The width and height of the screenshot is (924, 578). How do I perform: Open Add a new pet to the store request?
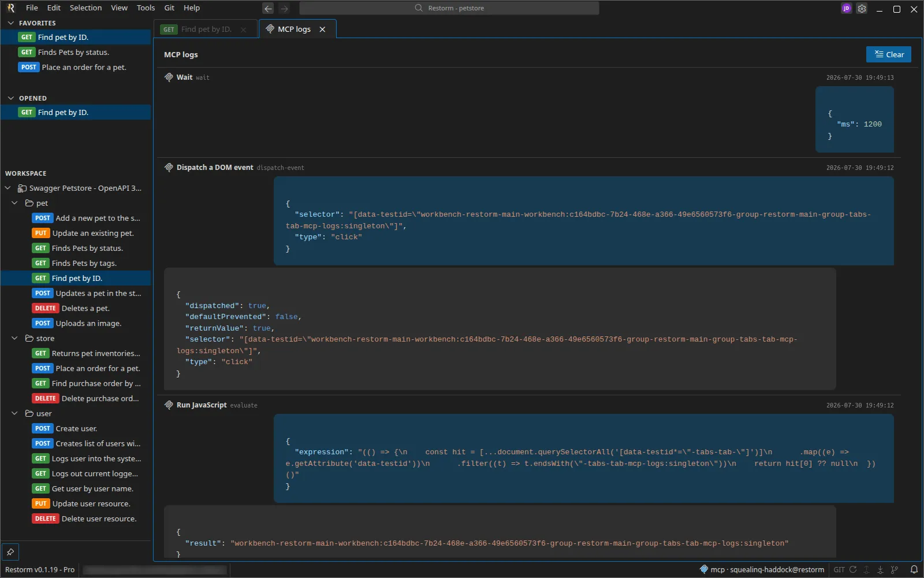click(76, 218)
